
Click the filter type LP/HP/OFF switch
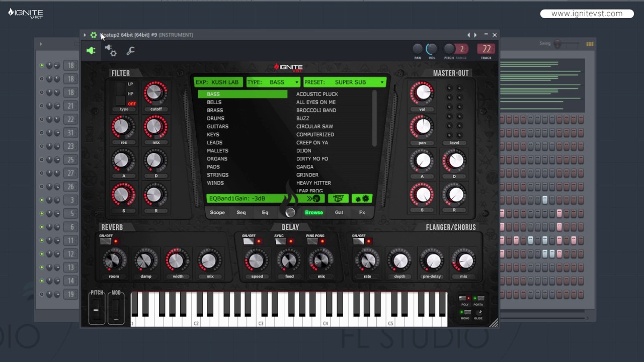(120, 94)
